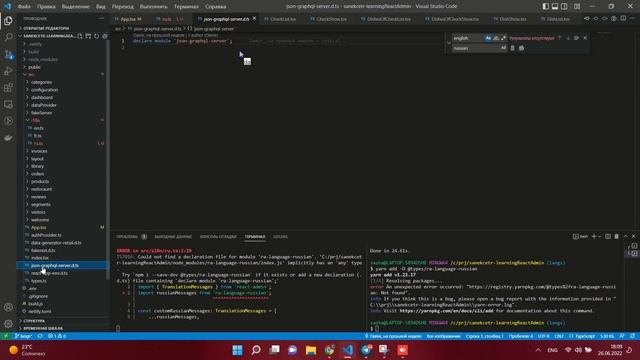Open the Manage gear icon
This screenshot has height=360, width=640.
click(8, 324)
